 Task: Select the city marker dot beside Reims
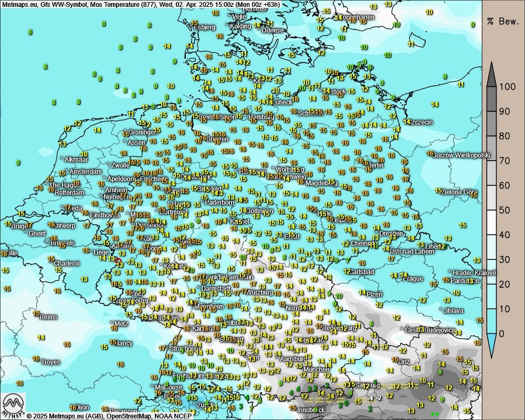[x=38, y=317]
